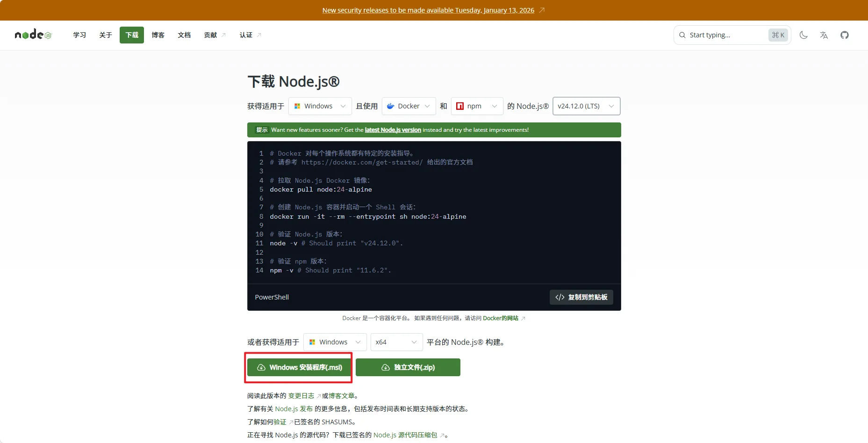The height and width of the screenshot is (443, 868).
Task: Click the Node.js logo
Action: 33,35
